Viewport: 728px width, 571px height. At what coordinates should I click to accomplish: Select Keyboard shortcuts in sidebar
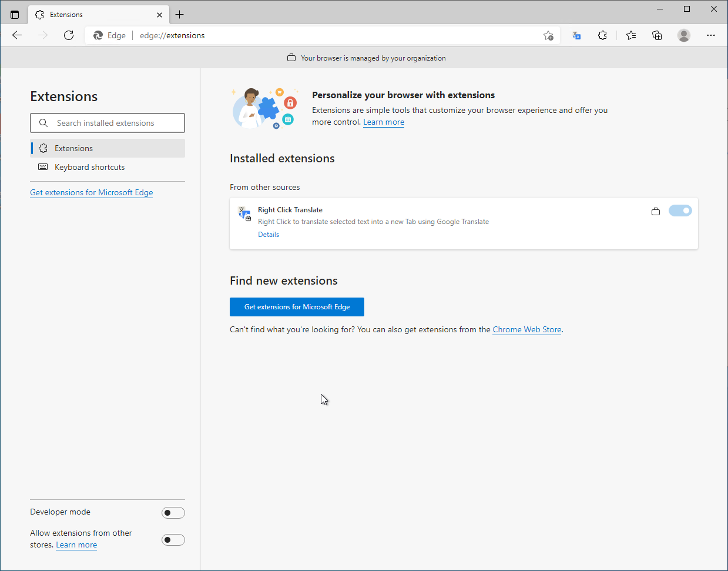tap(89, 167)
